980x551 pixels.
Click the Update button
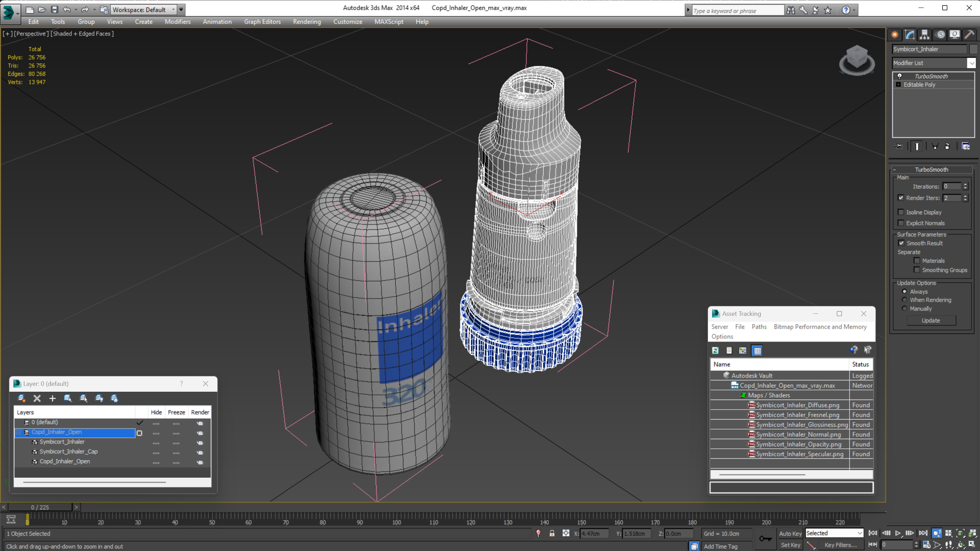[x=931, y=321]
